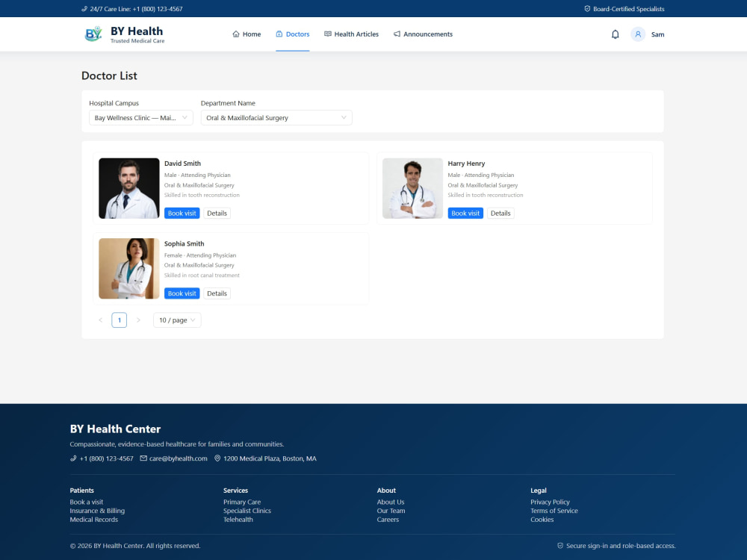Open the Doctors tab

pyautogui.click(x=293, y=34)
